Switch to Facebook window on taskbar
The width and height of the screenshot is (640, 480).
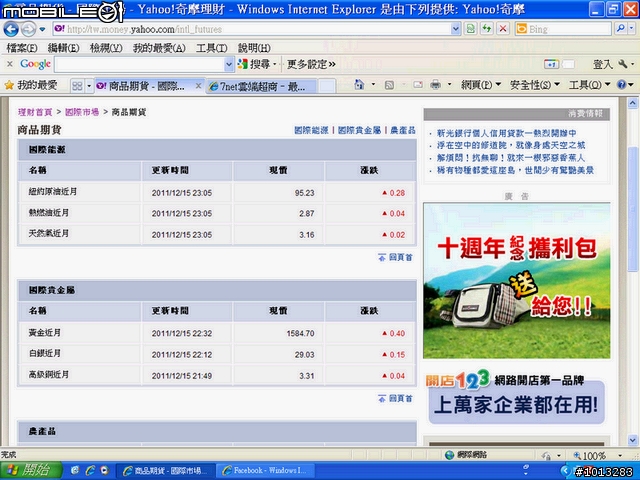click(265, 471)
